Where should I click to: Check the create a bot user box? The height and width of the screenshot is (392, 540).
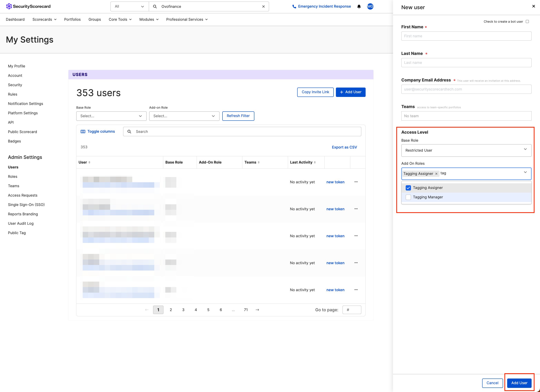click(527, 21)
